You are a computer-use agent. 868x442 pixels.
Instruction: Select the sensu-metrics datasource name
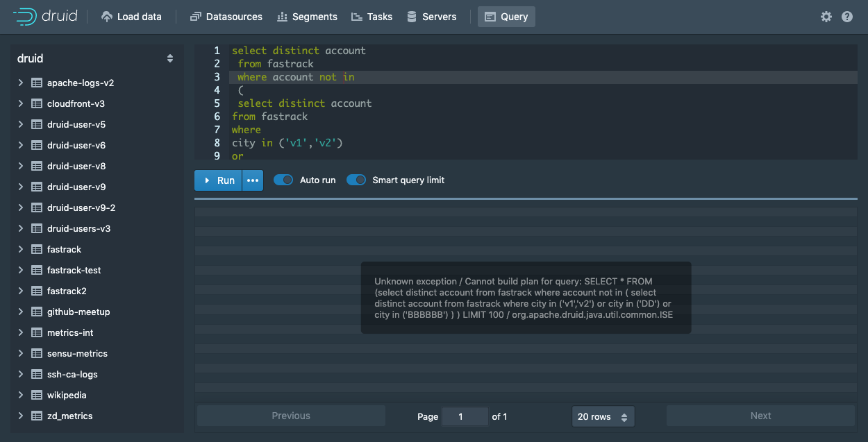[x=78, y=353]
